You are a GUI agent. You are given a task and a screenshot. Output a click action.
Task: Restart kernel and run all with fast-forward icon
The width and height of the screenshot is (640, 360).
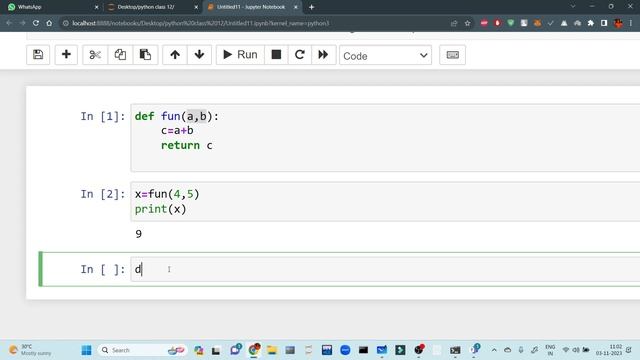323,55
